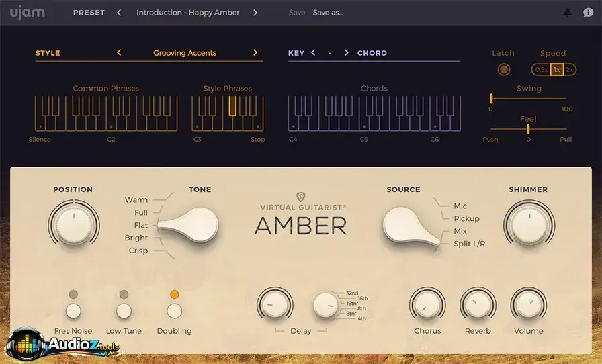Viewport: 602px width, 364px height.
Task: Toggle the Latch button
Action: 504,69
